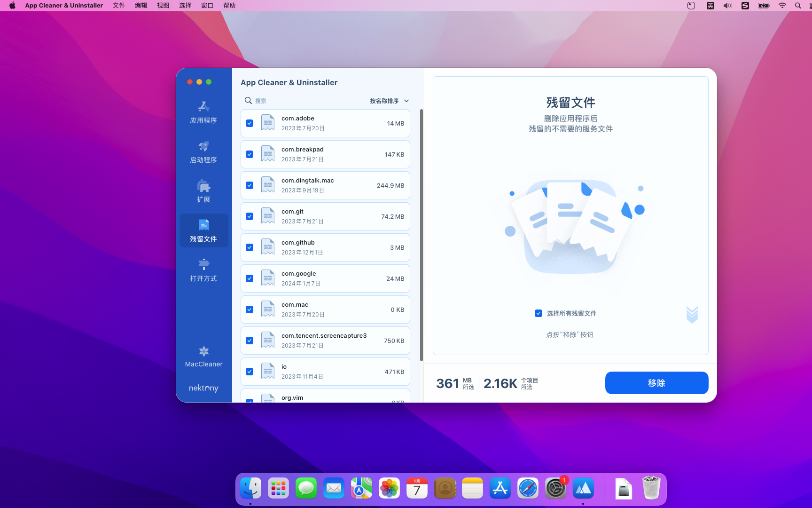Screen dimensions: 812x508
Task: Select the 残留文件 sidebar item
Action: (x=203, y=230)
